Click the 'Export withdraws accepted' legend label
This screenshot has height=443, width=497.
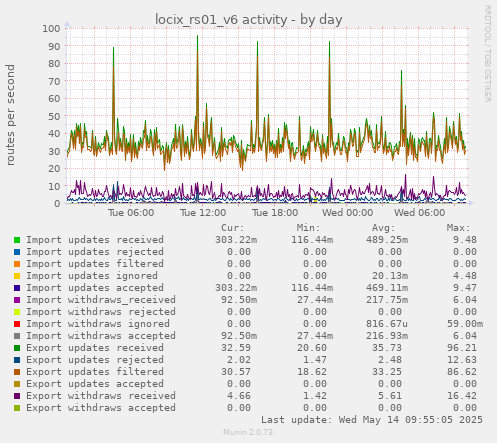(x=101, y=408)
